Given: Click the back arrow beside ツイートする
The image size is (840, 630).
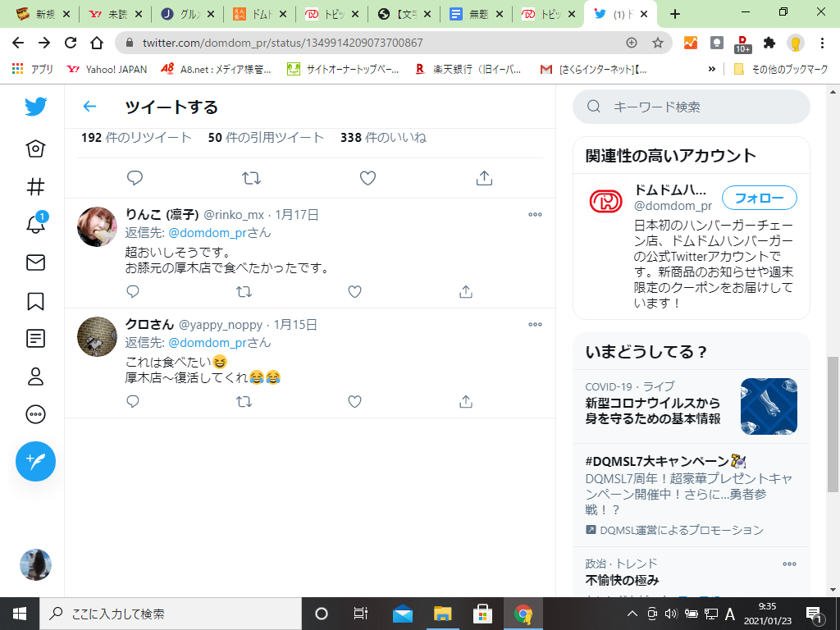Looking at the screenshot, I should coord(89,107).
